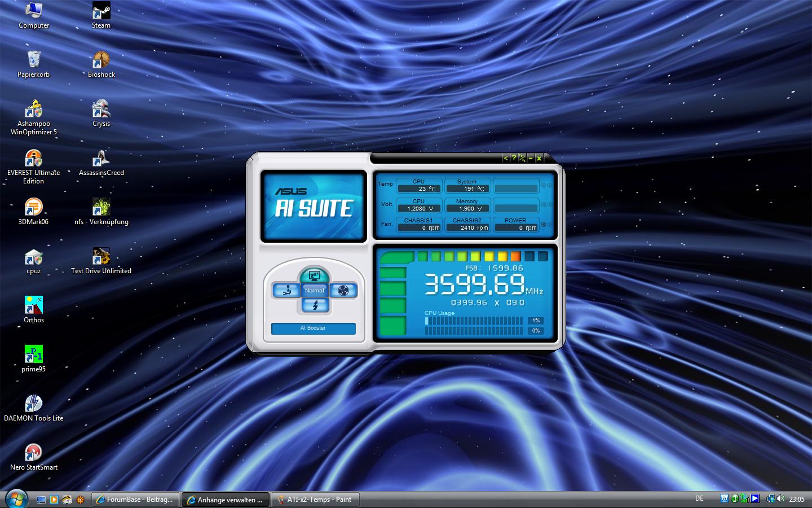
Task: Click the green back arrow in AI Suite titlebar
Action: [505, 158]
